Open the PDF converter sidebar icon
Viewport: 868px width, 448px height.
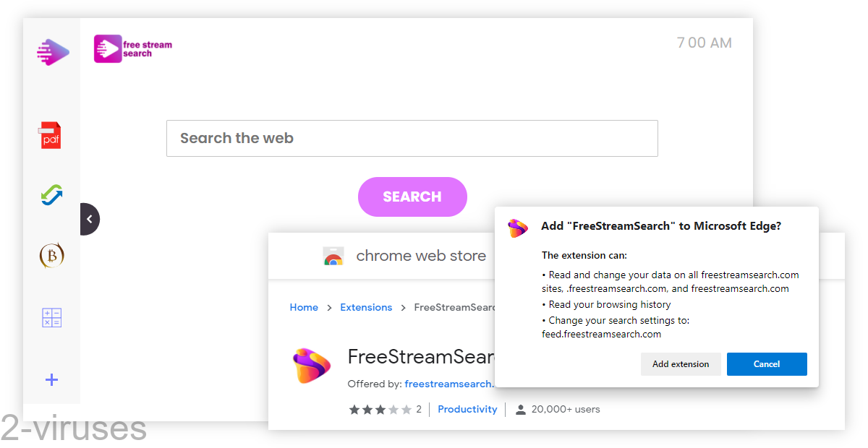51,136
